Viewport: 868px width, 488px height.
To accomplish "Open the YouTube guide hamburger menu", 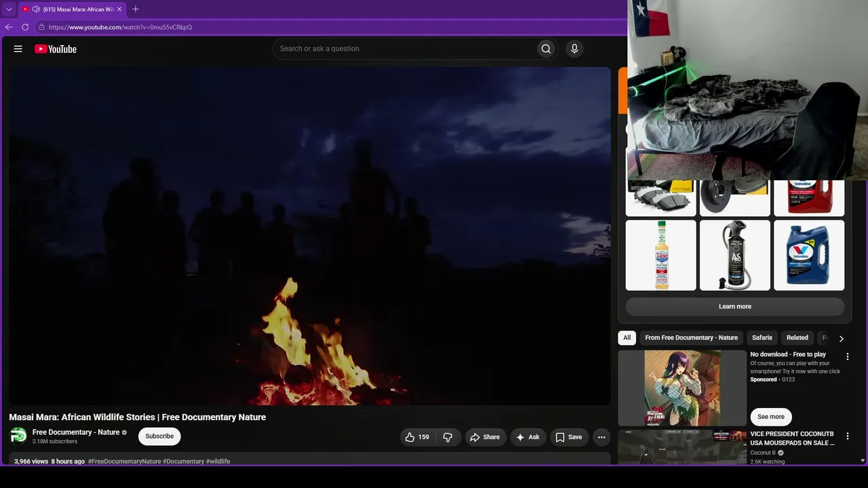I will 18,49.
